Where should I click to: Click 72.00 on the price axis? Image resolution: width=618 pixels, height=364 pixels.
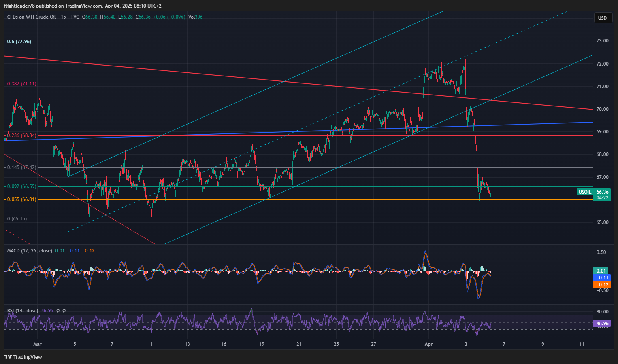[x=602, y=64]
